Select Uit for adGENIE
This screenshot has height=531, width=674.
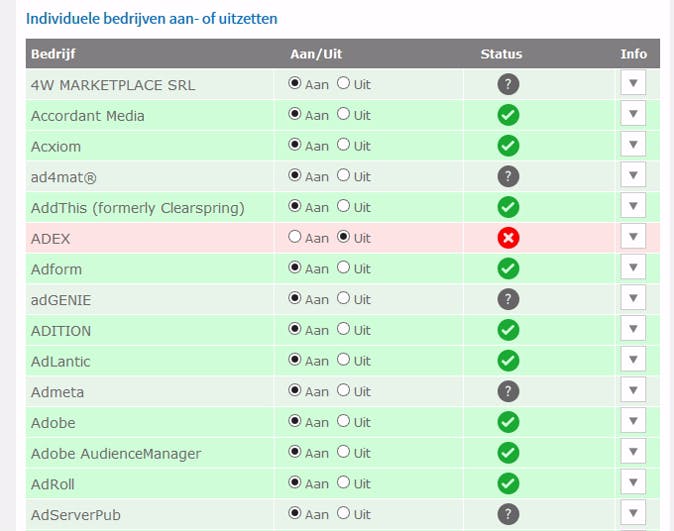343,298
